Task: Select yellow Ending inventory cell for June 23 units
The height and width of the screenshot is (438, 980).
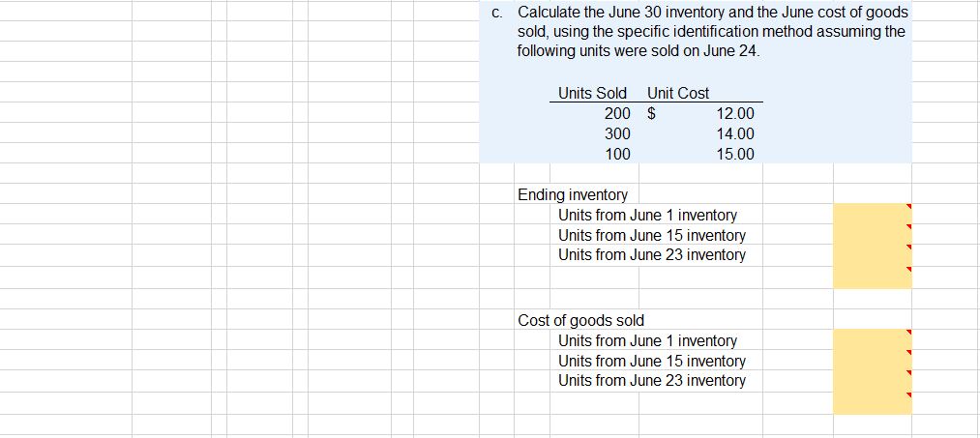Action: pyautogui.click(x=872, y=255)
